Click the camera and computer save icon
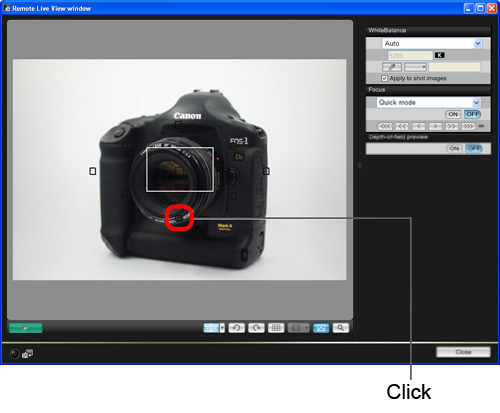 point(27,353)
